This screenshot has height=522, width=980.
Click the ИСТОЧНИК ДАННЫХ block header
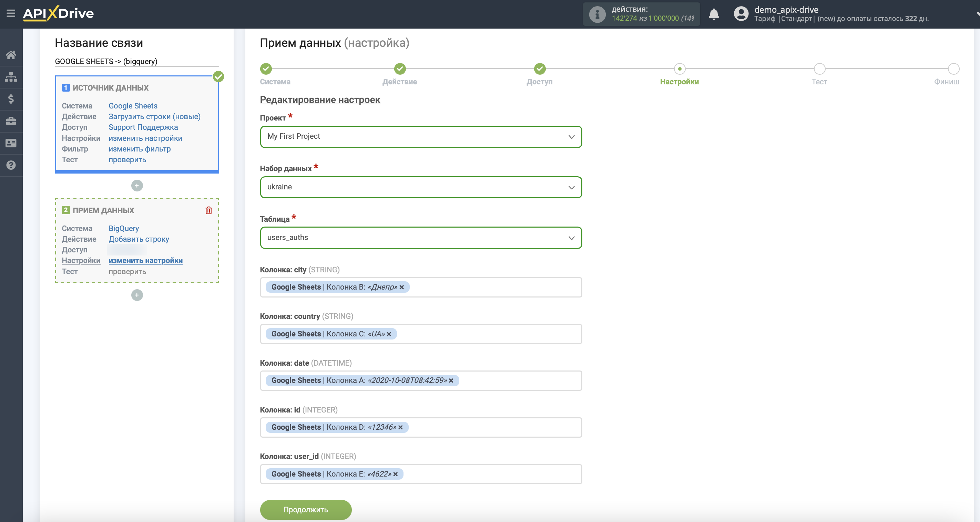click(111, 88)
